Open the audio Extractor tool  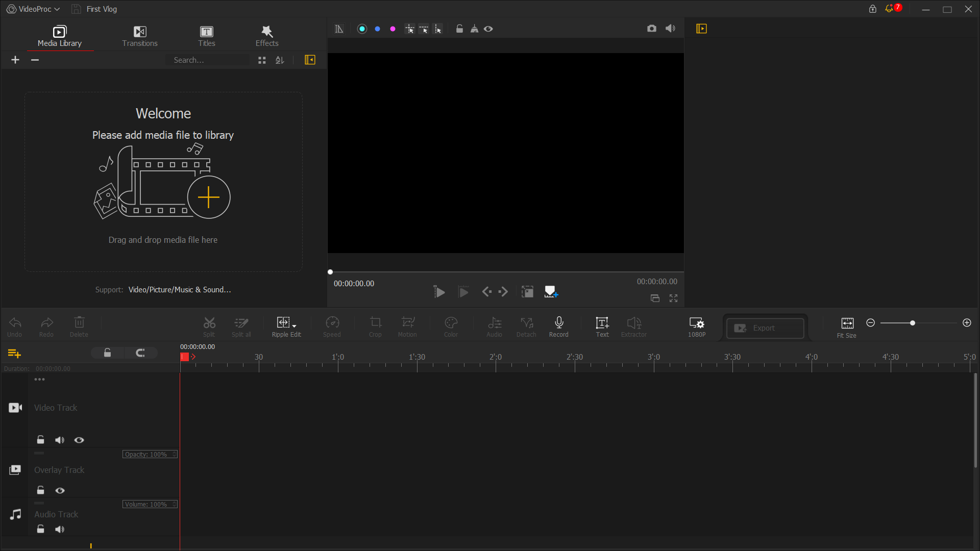[634, 327]
